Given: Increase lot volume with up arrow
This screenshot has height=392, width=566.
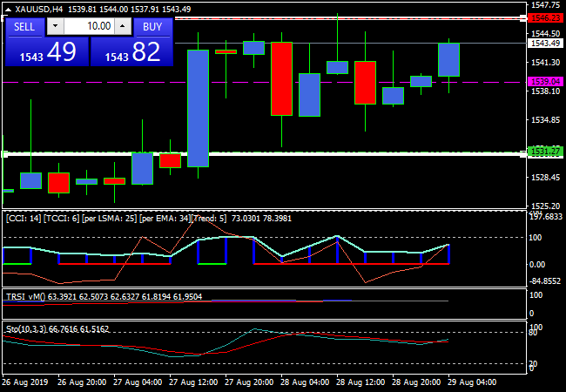Looking at the screenshot, I should [123, 27].
